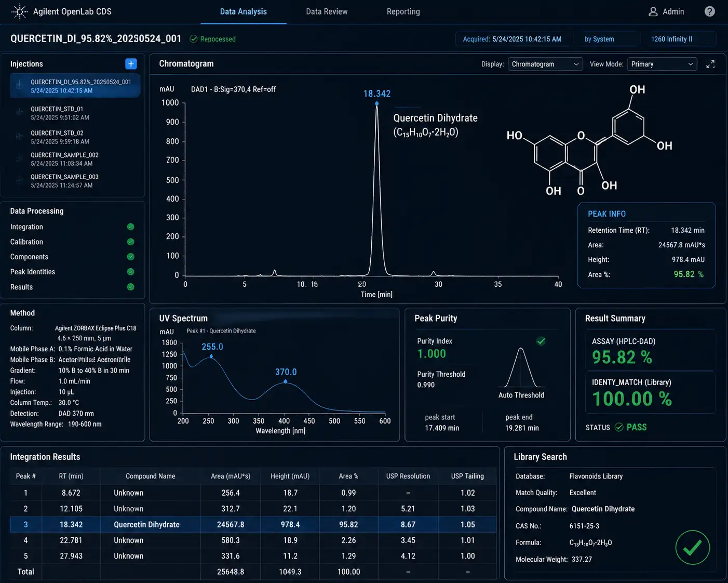Click the Purity Index checkmark icon

tap(541, 341)
